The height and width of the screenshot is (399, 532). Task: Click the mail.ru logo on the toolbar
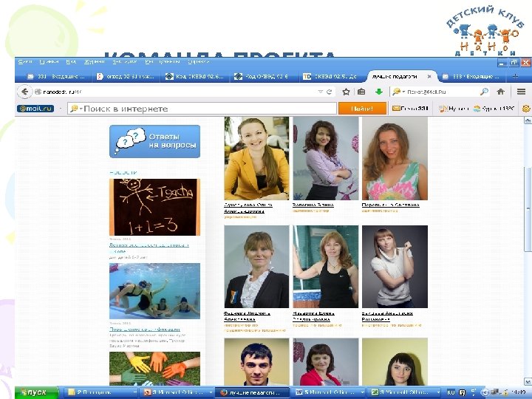pyautogui.click(x=35, y=109)
